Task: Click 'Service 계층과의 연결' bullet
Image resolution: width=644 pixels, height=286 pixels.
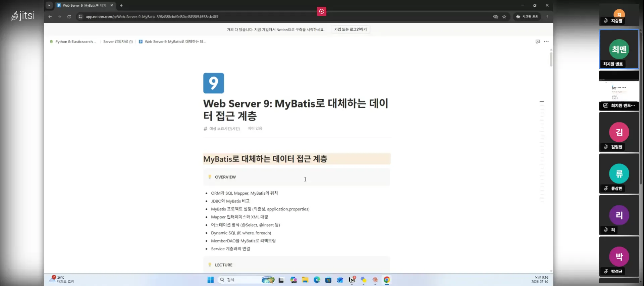Action: (230, 249)
